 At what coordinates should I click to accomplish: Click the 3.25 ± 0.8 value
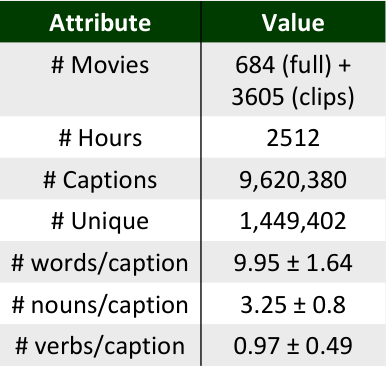(293, 304)
